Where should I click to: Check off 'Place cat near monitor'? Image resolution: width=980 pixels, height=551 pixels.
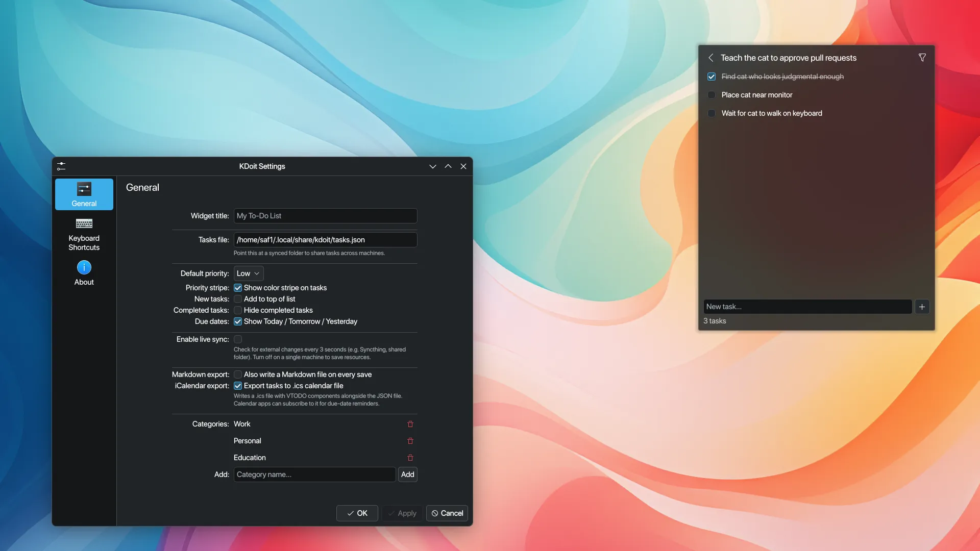[712, 95]
